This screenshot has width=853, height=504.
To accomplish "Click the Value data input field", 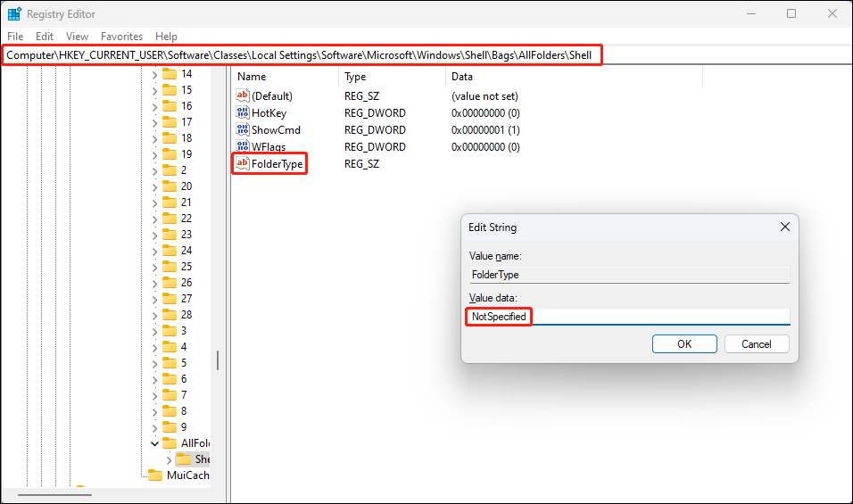I will 629,317.
